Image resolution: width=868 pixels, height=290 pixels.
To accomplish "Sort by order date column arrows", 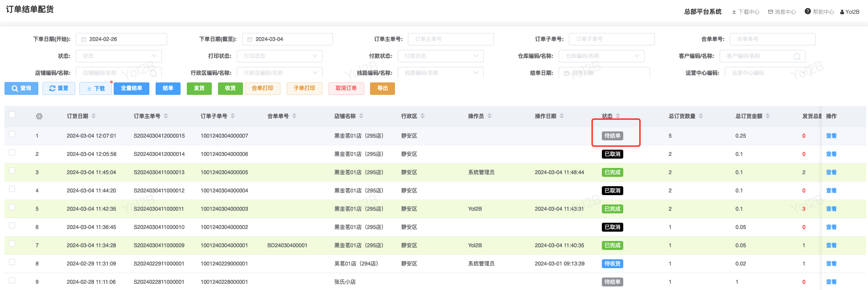I will point(94,116).
